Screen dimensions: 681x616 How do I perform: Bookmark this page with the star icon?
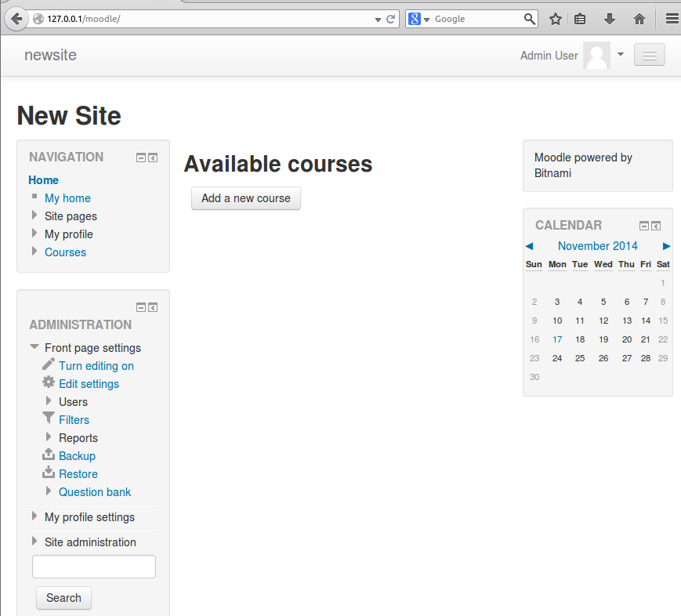(x=555, y=19)
